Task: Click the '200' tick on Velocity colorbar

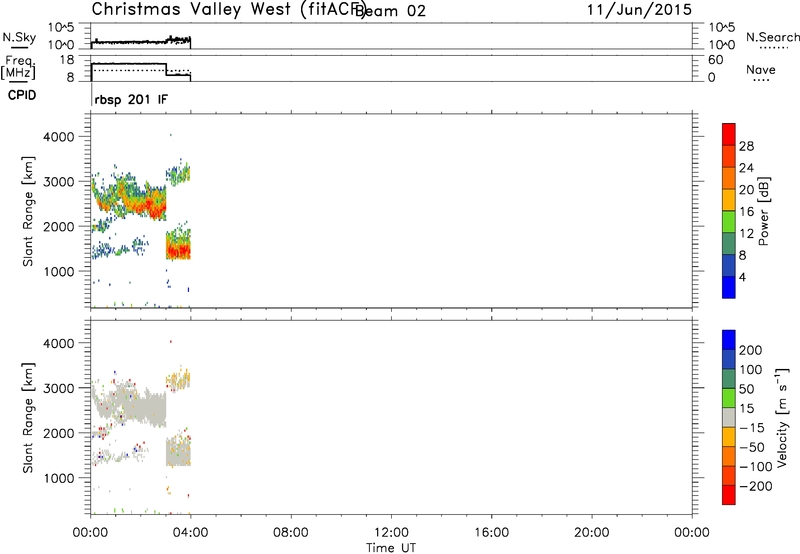Action: click(751, 350)
